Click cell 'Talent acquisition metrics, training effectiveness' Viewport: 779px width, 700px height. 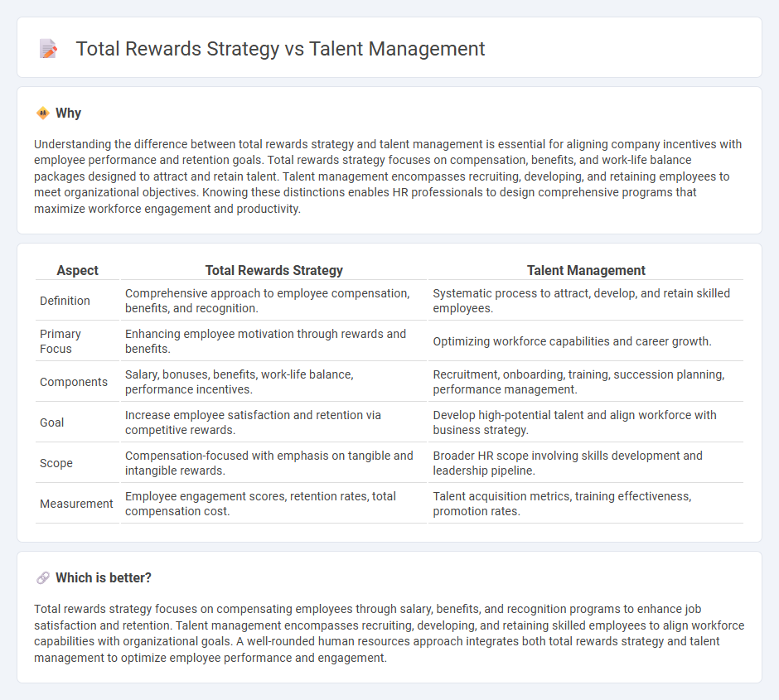click(x=586, y=504)
